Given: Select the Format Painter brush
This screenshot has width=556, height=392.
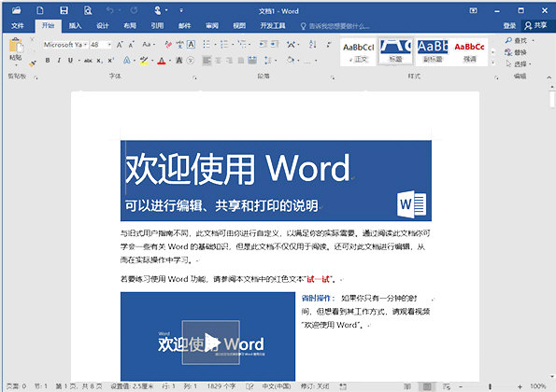Looking at the screenshot, I should pos(33,63).
